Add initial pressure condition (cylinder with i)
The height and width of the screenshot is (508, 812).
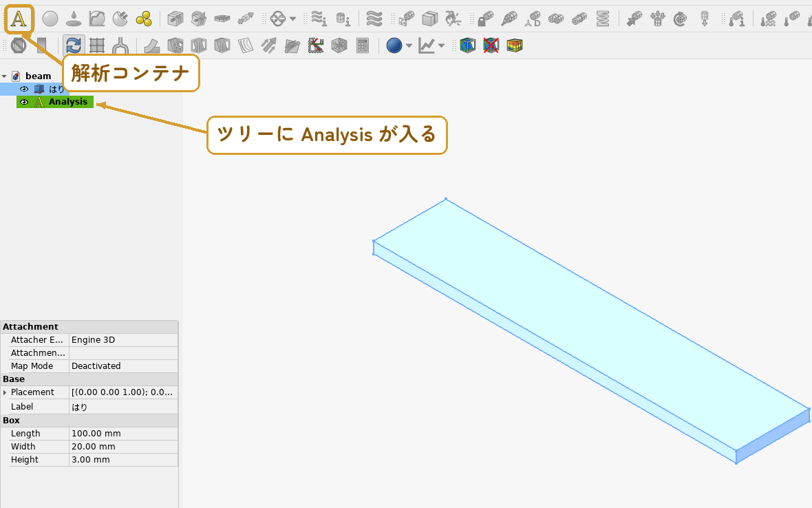343,19
